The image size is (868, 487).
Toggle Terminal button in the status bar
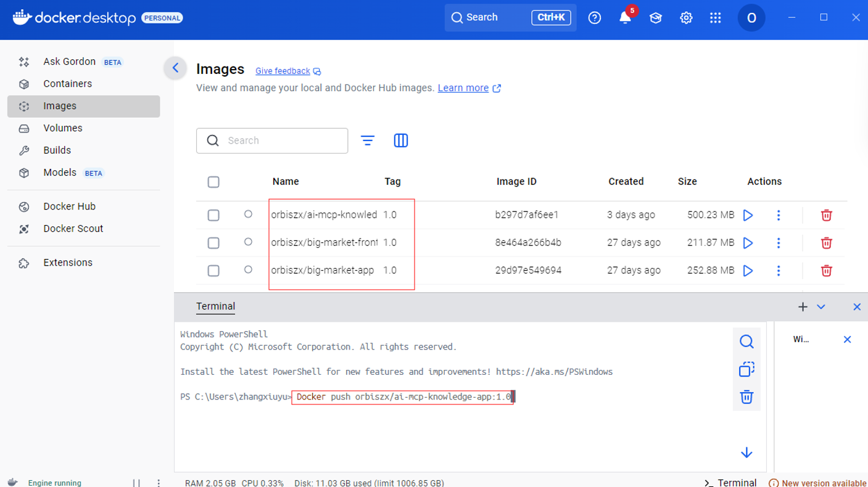point(730,483)
